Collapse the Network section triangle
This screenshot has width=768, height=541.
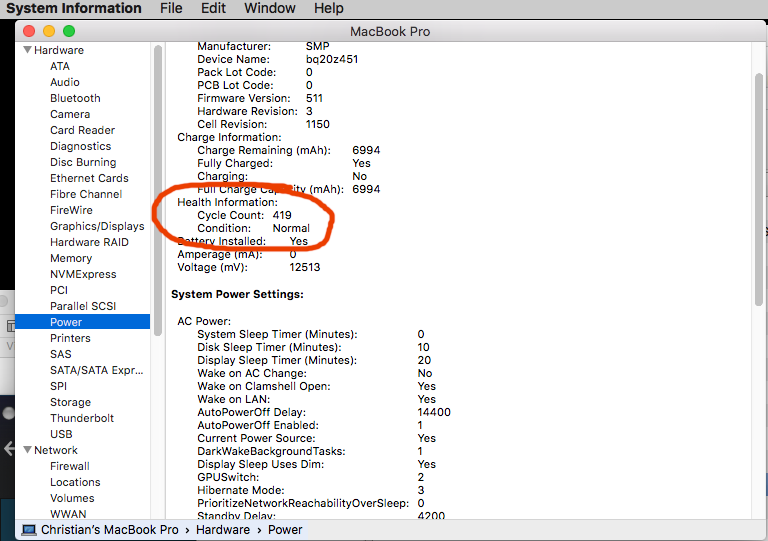27,450
